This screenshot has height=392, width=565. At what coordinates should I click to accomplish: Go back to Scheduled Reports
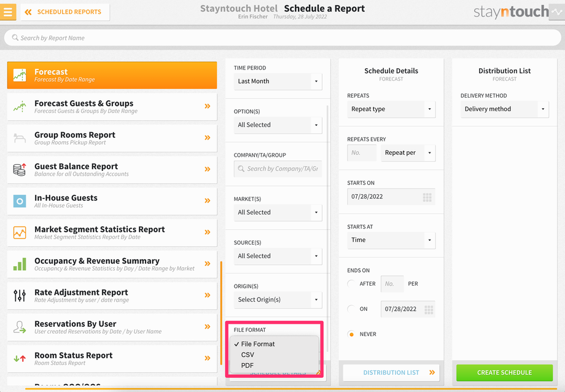click(x=65, y=12)
